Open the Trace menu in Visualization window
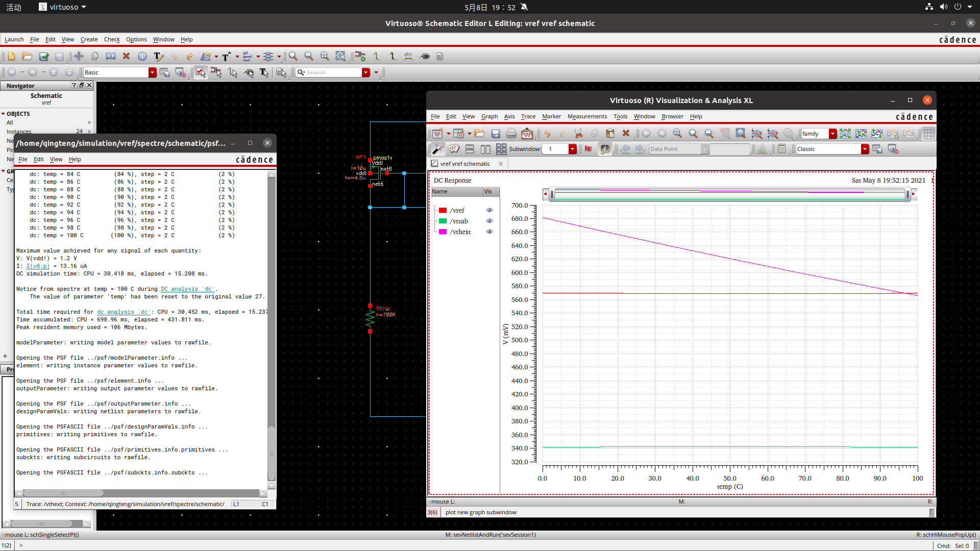Image resolution: width=980 pixels, height=551 pixels. pyautogui.click(x=528, y=116)
